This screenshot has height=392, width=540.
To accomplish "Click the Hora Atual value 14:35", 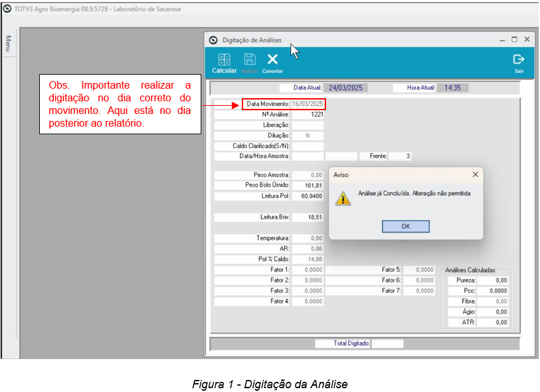I will [453, 88].
